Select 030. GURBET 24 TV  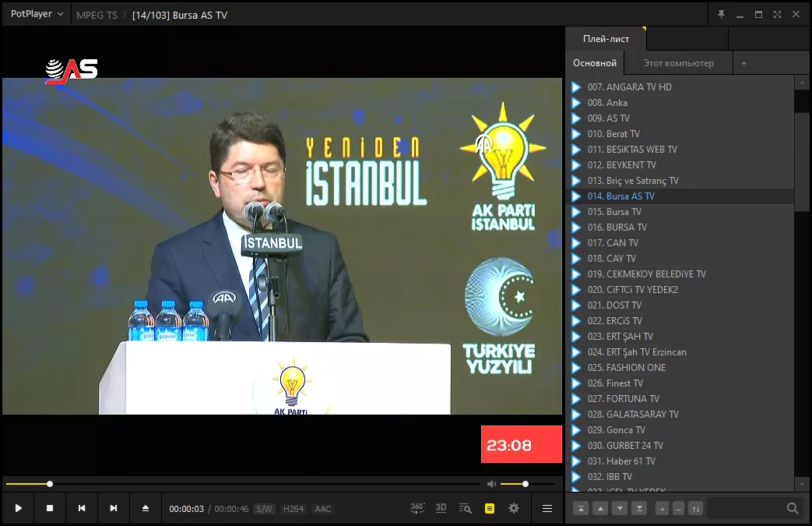tap(681, 445)
